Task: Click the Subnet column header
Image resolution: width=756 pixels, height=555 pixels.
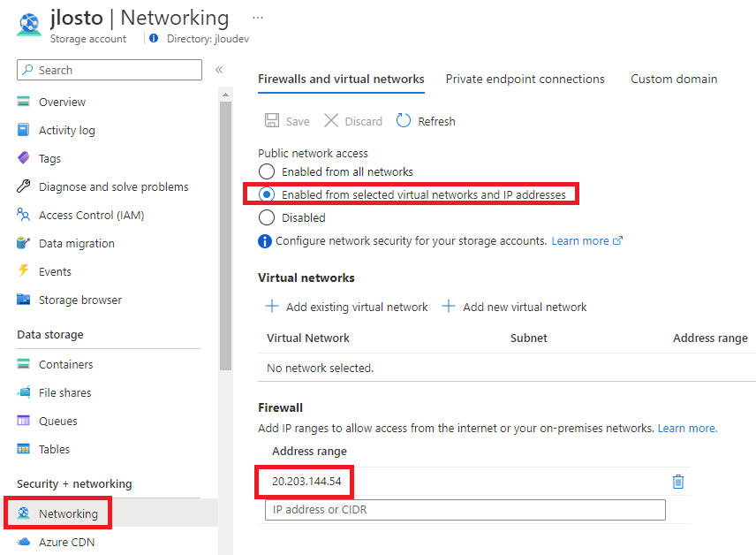Action: (x=528, y=338)
